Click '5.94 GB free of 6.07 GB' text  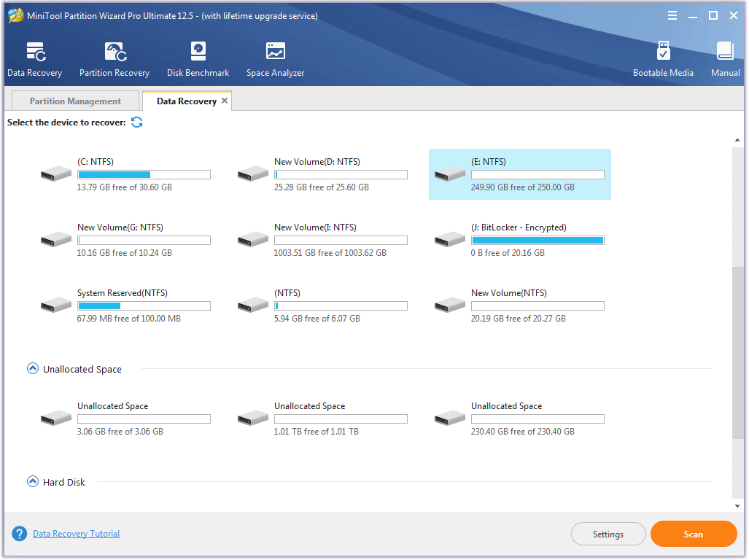pyautogui.click(x=317, y=318)
